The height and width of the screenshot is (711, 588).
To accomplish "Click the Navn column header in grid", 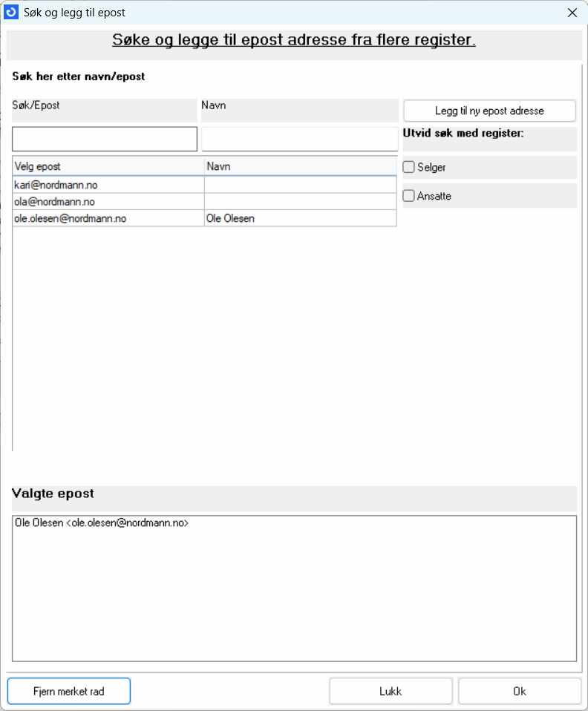I will 300,167.
